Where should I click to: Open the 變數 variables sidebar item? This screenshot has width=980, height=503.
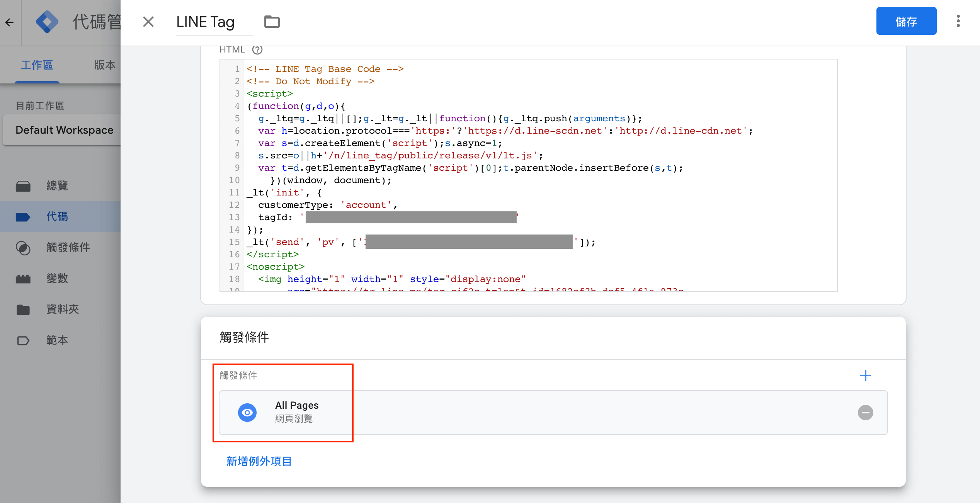coord(60,279)
